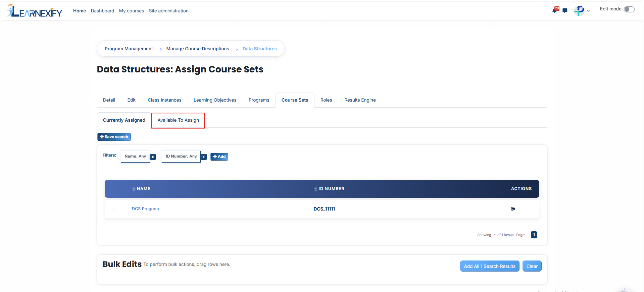Click Add All 1 Search Results
This screenshot has width=644, height=292.
click(x=490, y=266)
